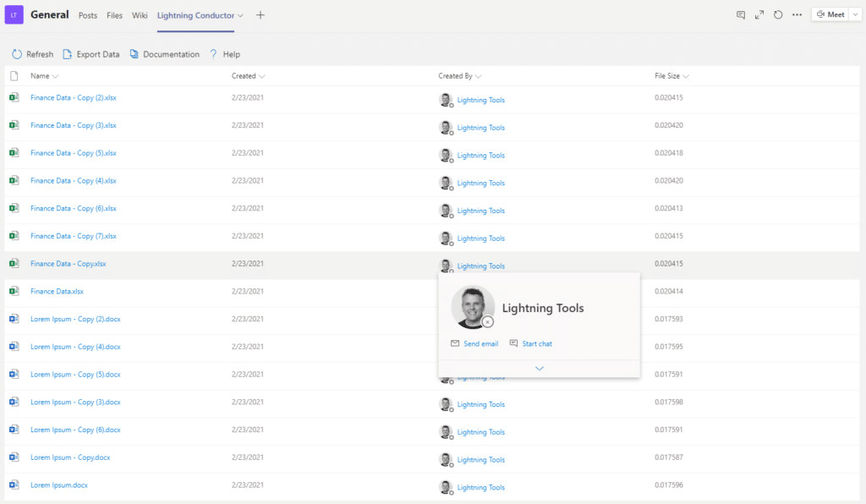
Task: Open Lorem Ipsum - Copy (6).docx
Action: pos(75,430)
